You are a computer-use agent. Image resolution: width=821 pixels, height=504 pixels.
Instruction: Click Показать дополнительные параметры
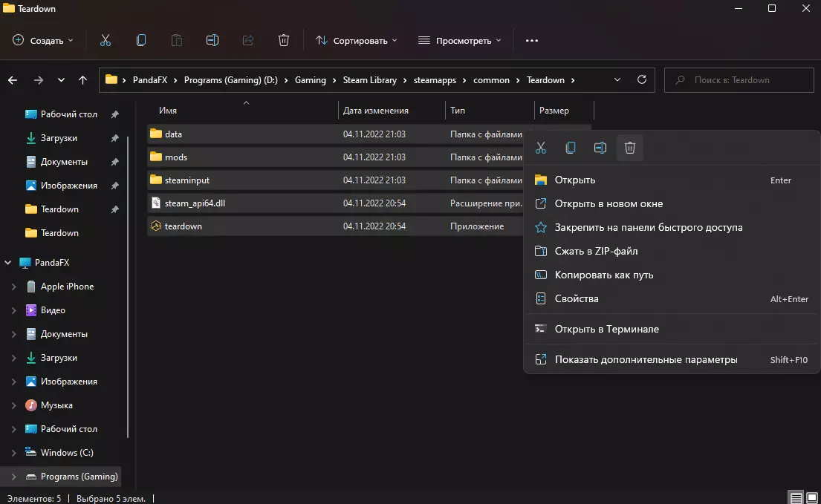646,359
